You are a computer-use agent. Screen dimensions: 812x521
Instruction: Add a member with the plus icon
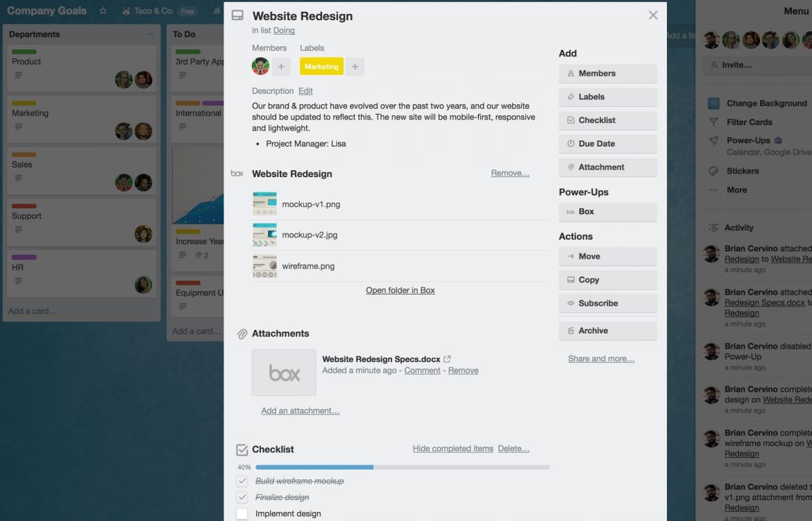(x=281, y=67)
